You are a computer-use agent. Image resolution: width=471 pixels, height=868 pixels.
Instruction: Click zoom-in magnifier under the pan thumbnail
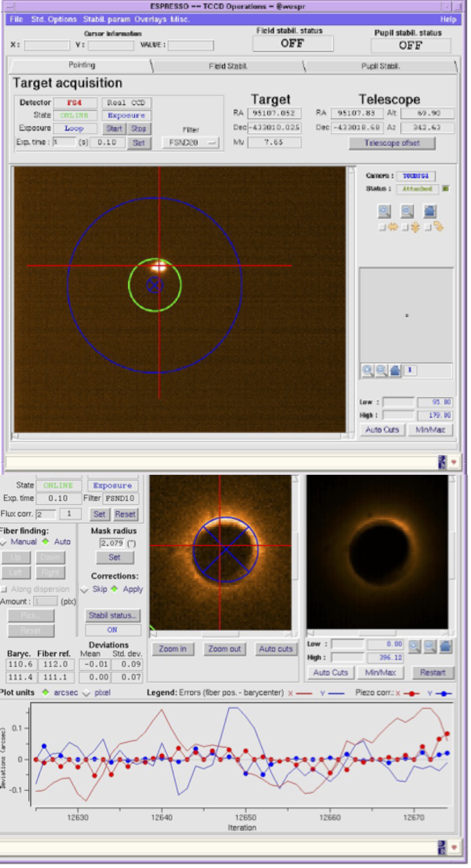368,370
